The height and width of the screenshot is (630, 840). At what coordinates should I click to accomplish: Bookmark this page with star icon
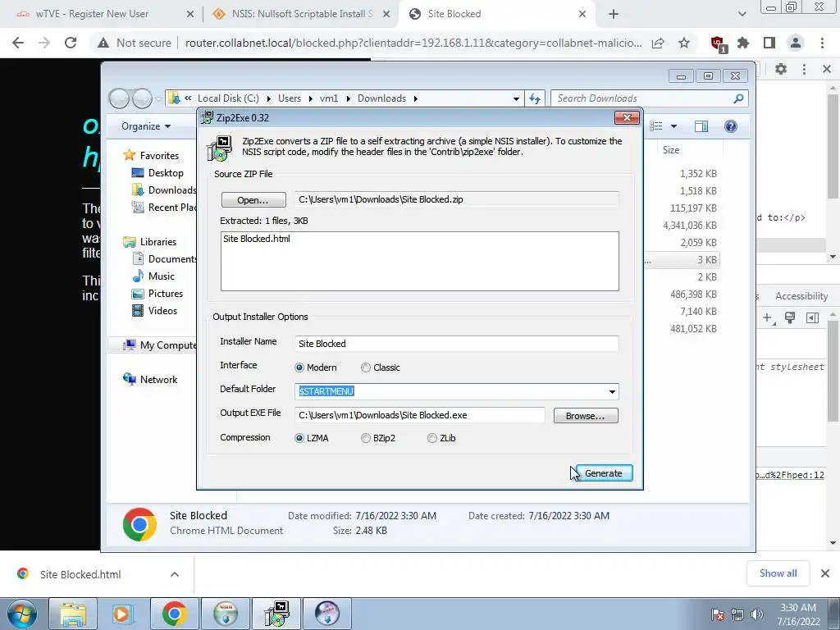pyautogui.click(x=684, y=43)
